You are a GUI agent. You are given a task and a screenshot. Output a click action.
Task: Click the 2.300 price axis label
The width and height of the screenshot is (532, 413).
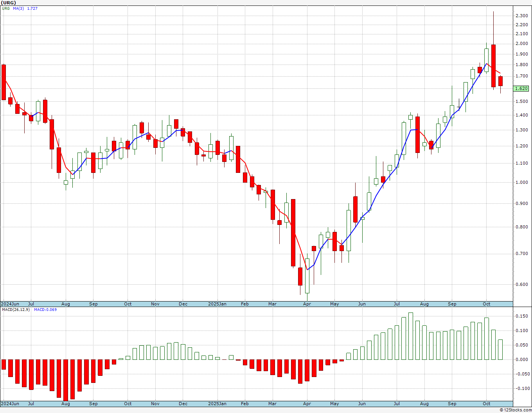pyautogui.click(x=521, y=16)
